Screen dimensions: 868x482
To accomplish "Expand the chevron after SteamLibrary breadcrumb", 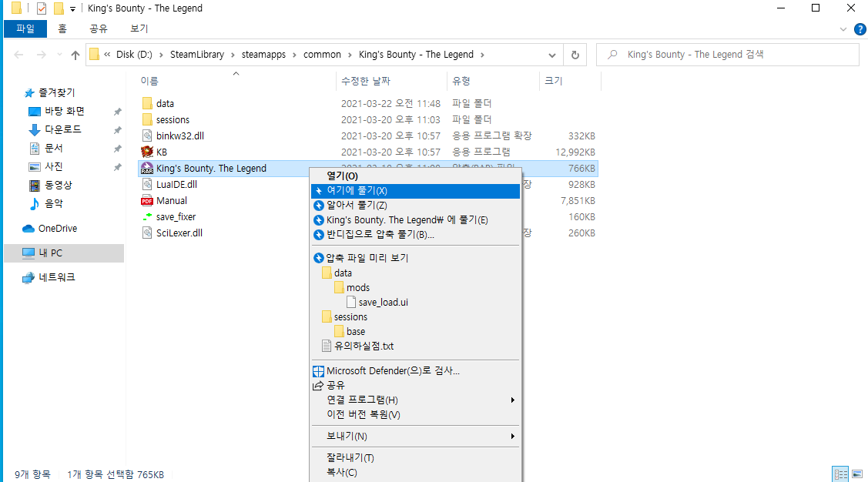I will coord(233,55).
